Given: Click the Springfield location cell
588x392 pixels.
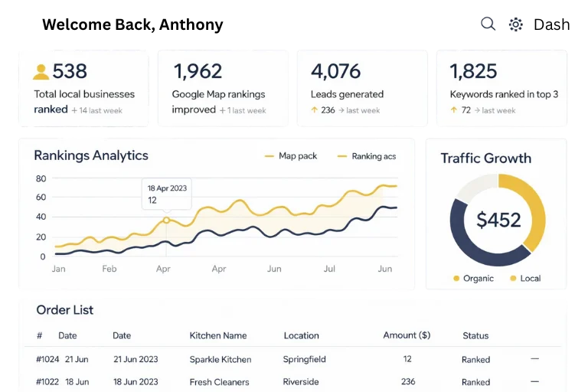Looking at the screenshot, I should (304, 359).
